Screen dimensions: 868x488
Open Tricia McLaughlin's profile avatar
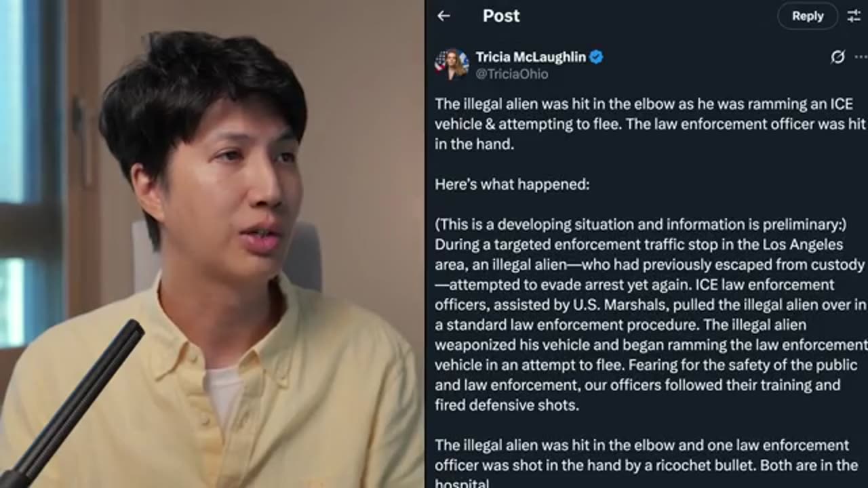[x=452, y=64]
